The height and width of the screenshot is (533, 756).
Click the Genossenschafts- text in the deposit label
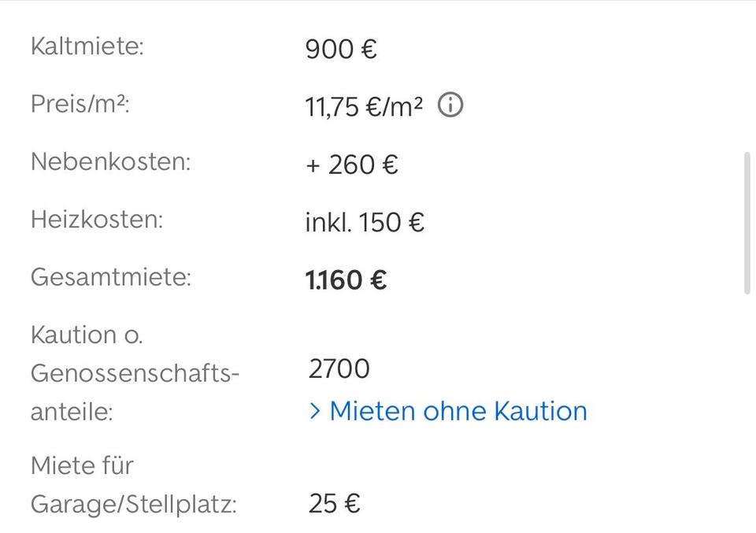click(x=135, y=373)
